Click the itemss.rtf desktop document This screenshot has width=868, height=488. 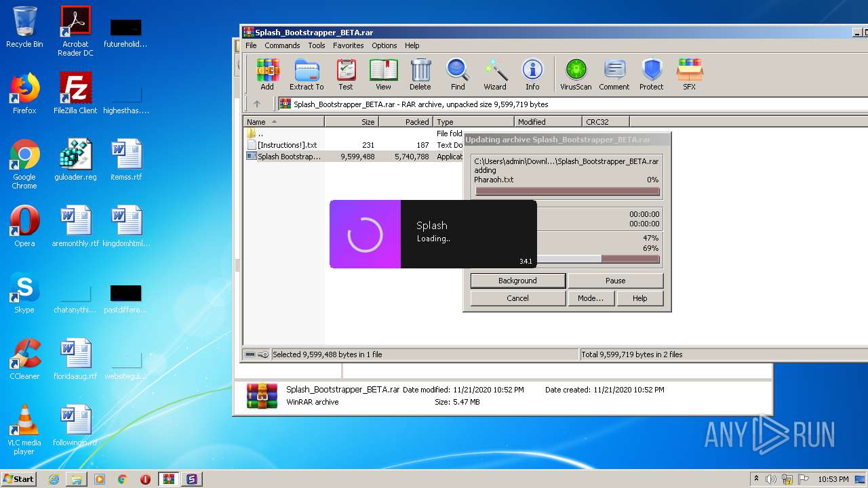point(126,160)
